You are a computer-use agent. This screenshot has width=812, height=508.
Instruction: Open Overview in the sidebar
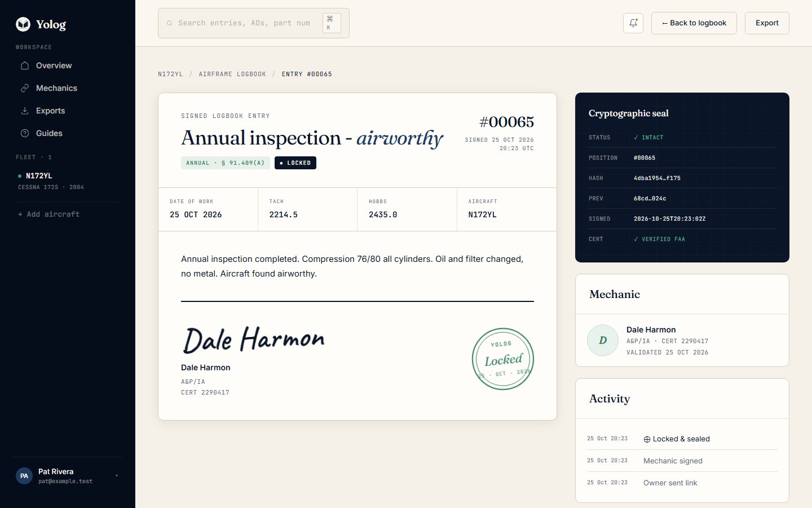point(68,65)
